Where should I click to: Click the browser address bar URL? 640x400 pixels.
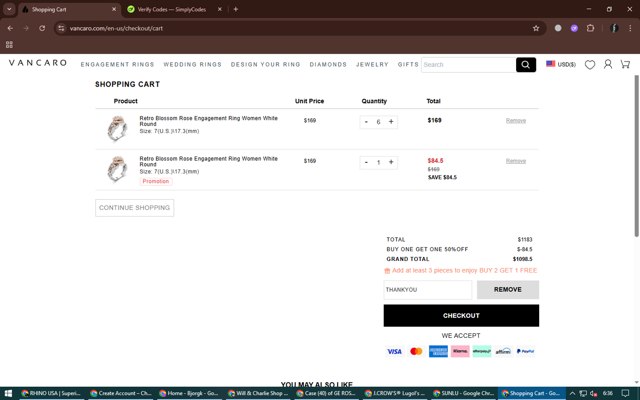116,28
